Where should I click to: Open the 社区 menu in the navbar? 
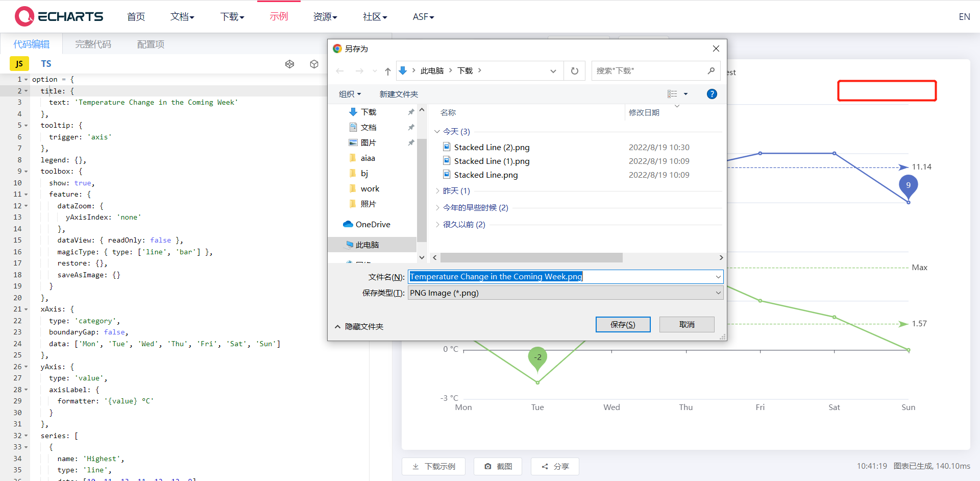point(375,16)
